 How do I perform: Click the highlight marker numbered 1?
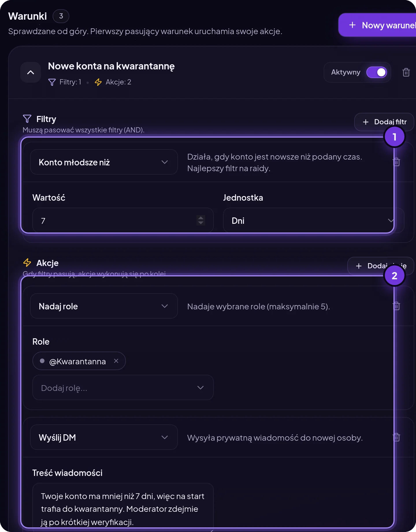395,137
